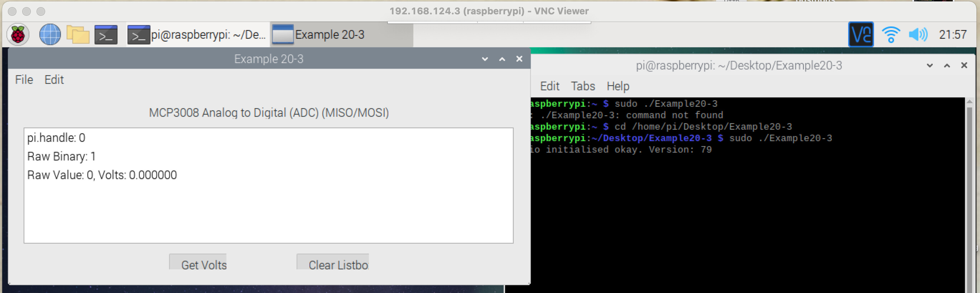Open the terminal's Help menu

coord(618,86)
